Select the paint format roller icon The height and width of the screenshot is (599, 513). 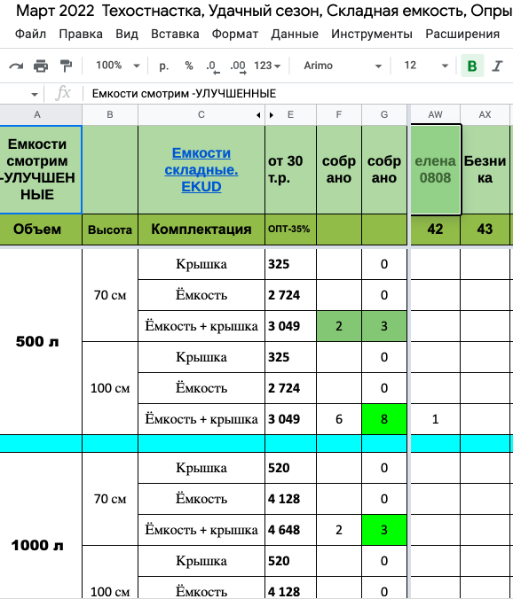(66, 66)
